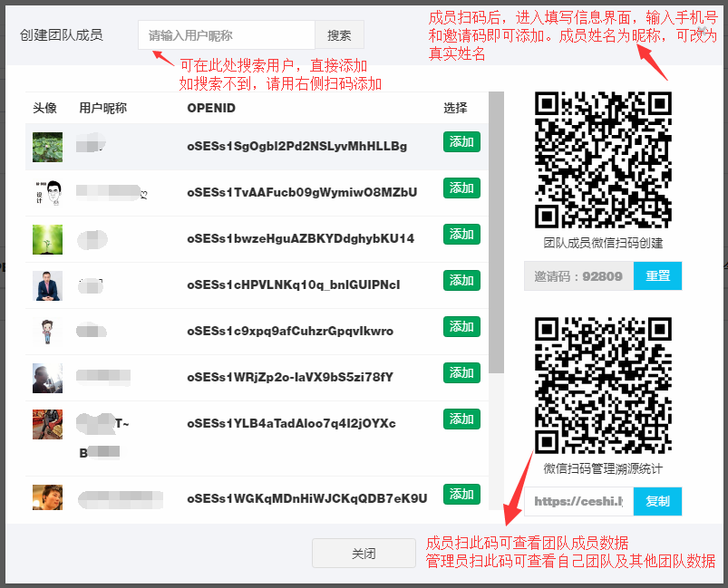Copy the ceshi link with 复制
Screen dimensions: 728x588
pos(657,501)
